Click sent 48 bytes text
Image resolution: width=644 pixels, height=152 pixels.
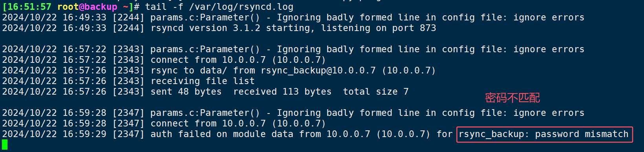186,92
